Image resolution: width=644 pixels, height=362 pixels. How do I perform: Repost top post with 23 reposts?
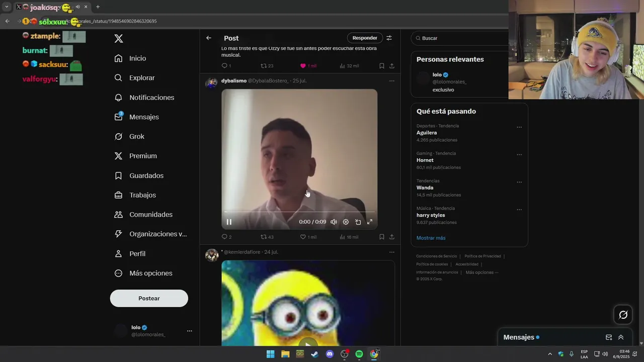click(x=267, y=66)
